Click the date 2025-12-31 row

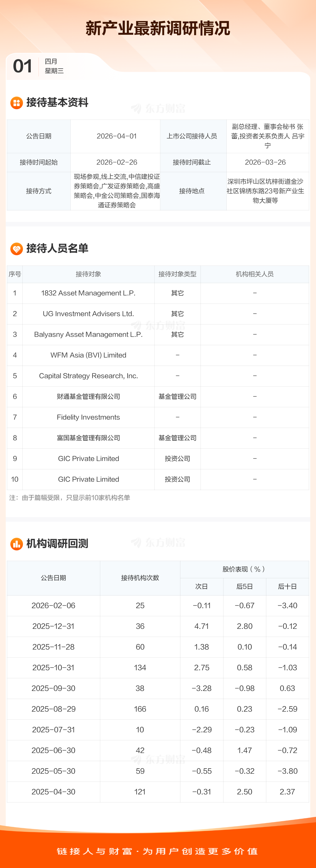pyautogui.click(x=158, y=626)
